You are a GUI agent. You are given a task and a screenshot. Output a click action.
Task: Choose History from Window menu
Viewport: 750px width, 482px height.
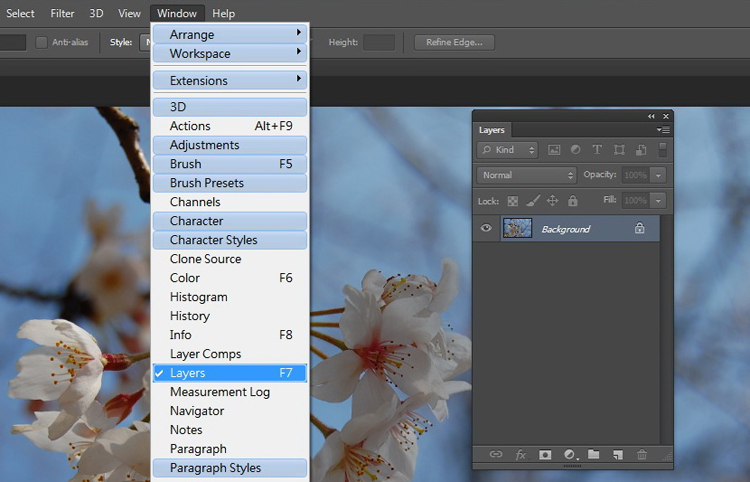click(230, 316)
